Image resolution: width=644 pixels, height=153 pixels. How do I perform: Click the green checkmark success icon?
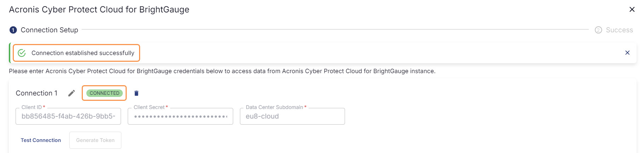(x=22, y=53)
